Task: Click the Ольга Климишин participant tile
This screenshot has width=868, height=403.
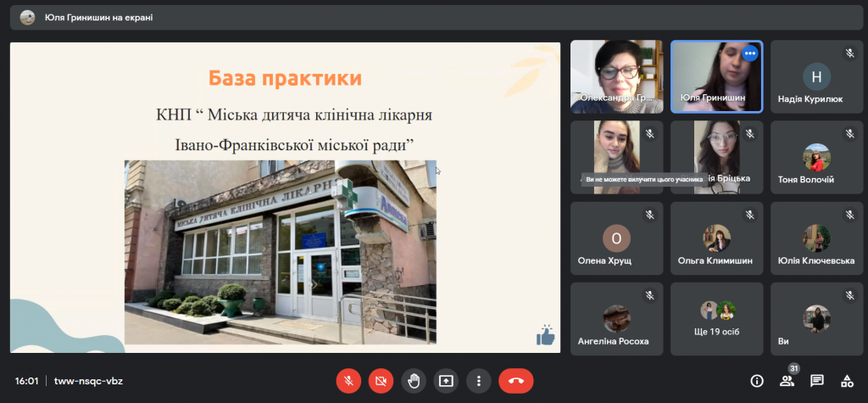Action: point(716,238)
